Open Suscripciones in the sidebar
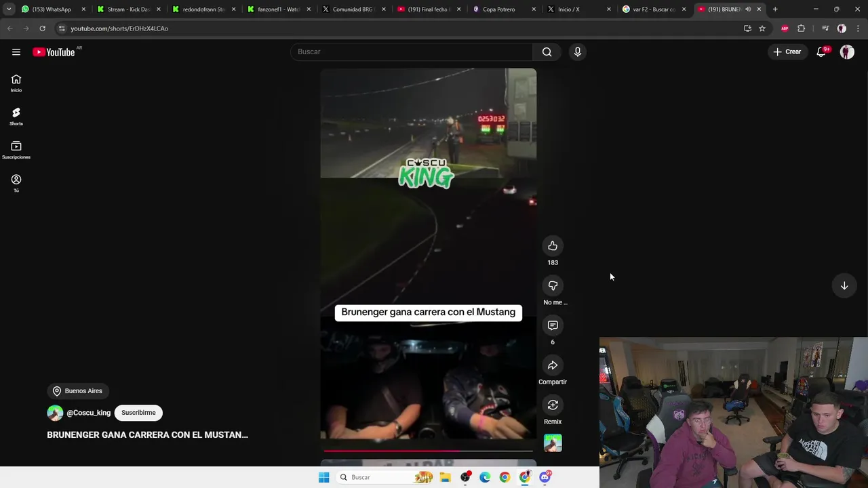 click(16, 150)
